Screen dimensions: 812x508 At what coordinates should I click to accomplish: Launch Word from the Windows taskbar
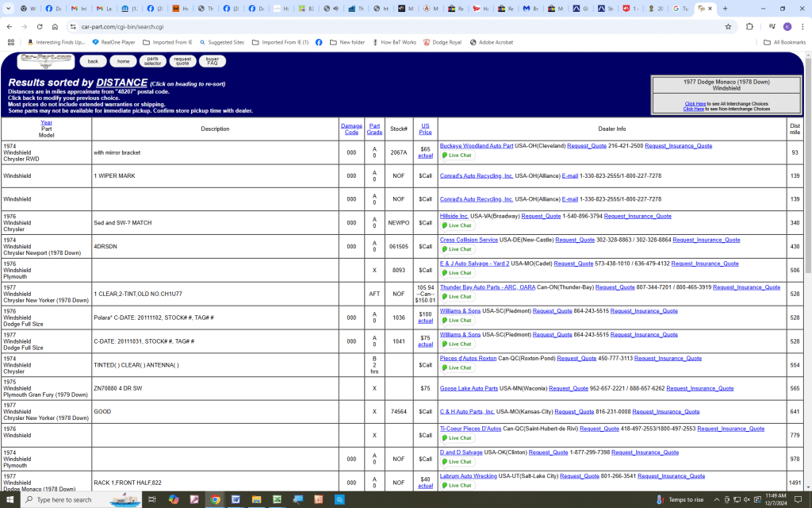click(236, 499)
